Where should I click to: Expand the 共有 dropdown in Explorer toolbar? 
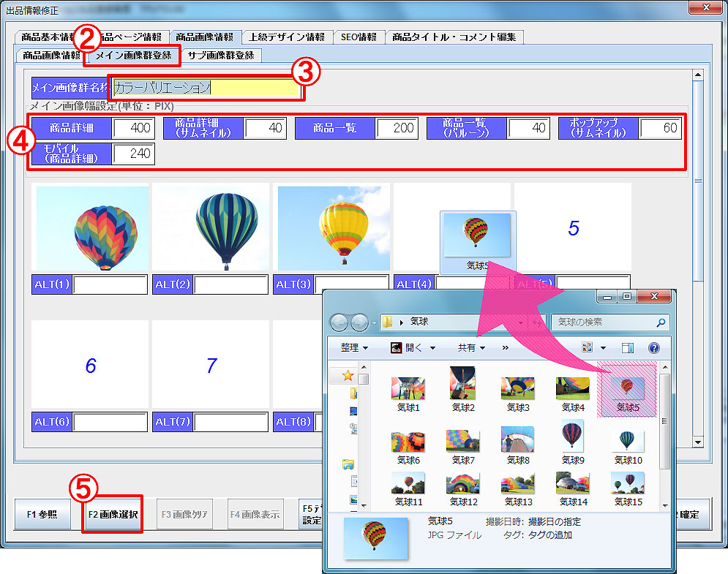click(x=471, y=348)
